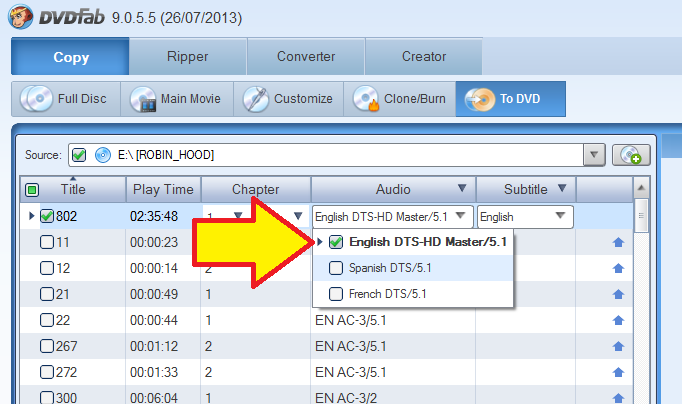Click the blue up arrow in row 272
Screen dimensions: 682x404
pyautogui.click(x=618, y=372)
